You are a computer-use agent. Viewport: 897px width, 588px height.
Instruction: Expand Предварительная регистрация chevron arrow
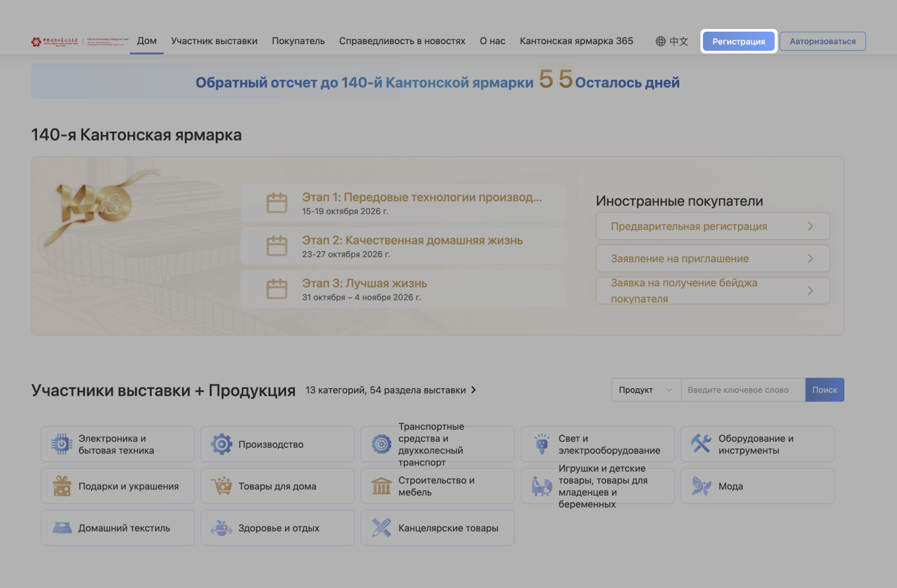point(811,226)
